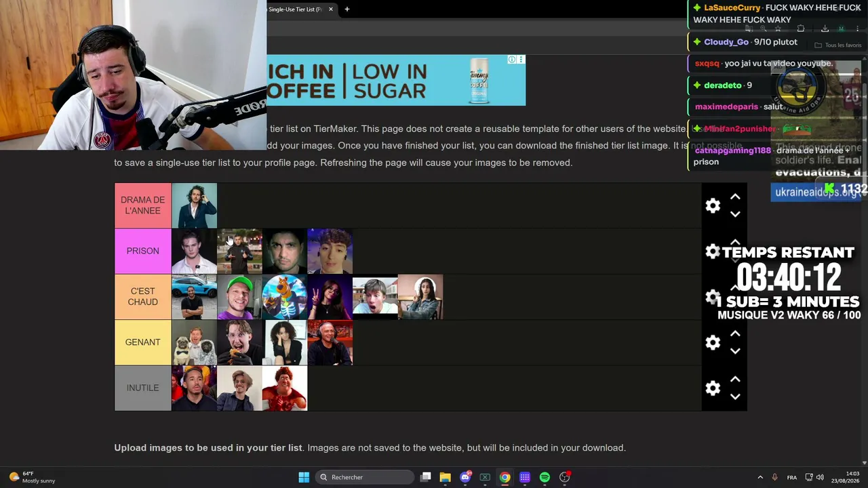Screen dimensions: 868x488
Task: Switch the FRA keyboard language
Action: pos(792,477)
